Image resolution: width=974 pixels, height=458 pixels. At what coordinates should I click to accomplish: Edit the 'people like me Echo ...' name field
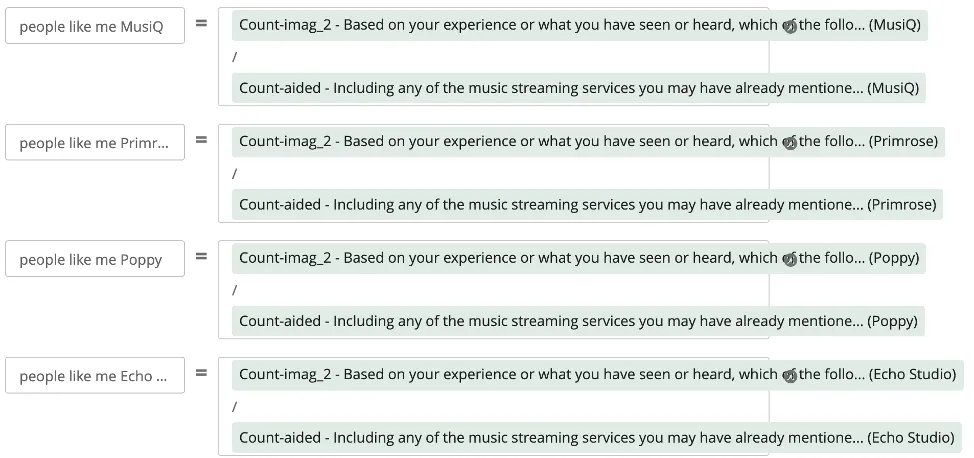point(95,376)
